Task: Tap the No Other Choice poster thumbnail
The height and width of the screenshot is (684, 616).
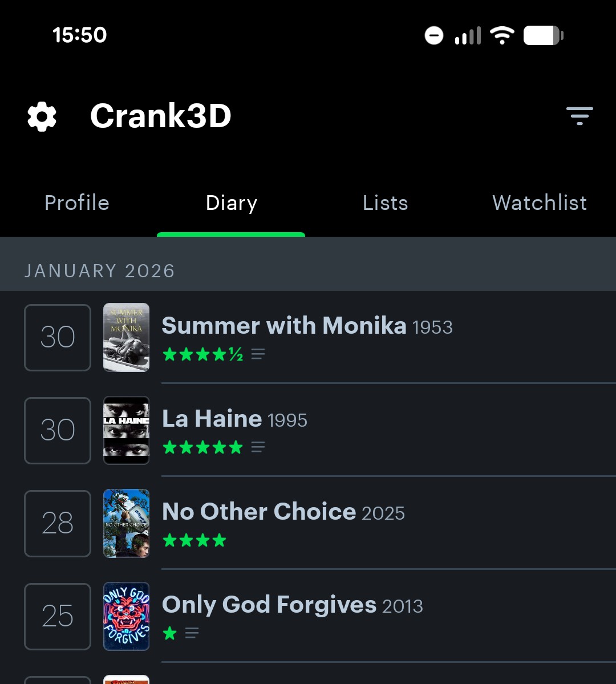Action: (126, 523)
